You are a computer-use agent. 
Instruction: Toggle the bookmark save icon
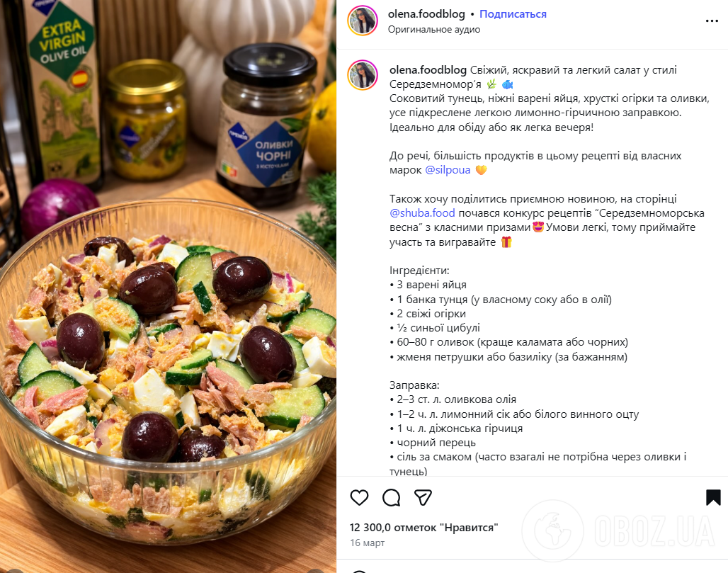point(713,497)
